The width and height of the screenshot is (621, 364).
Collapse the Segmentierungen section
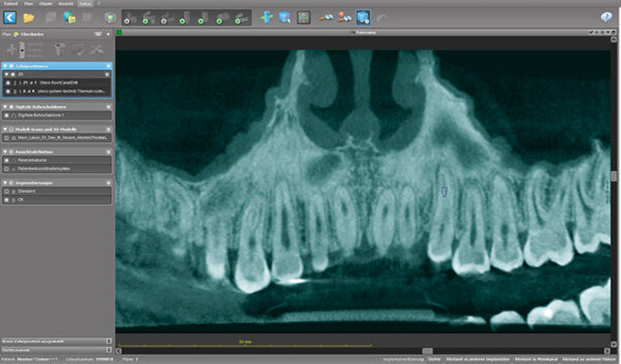pos(5,183)
